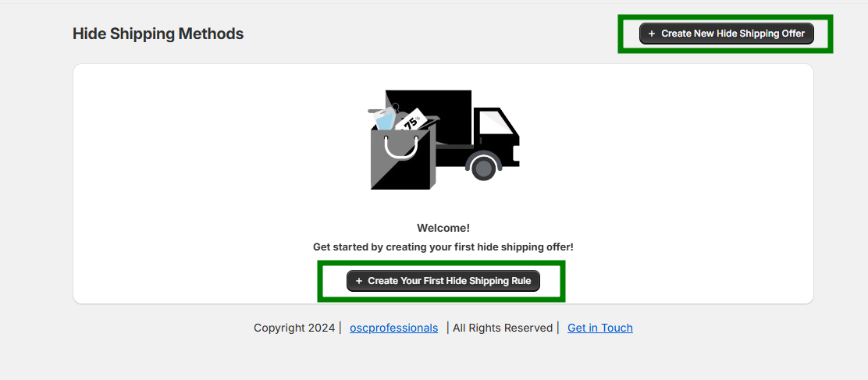Click plus icon on Create New Hide Shipping Offer
Screen dimensions: 868x380
(x=652, y=34)
